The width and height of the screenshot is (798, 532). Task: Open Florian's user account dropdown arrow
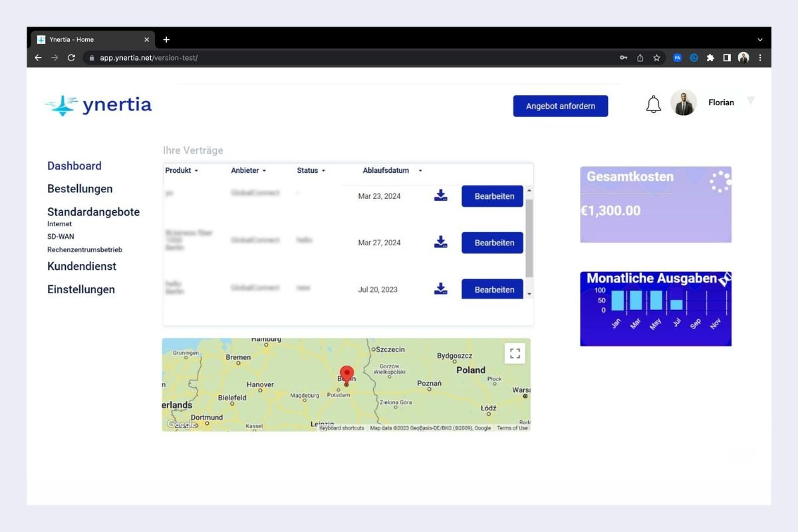tap(750, 101)
